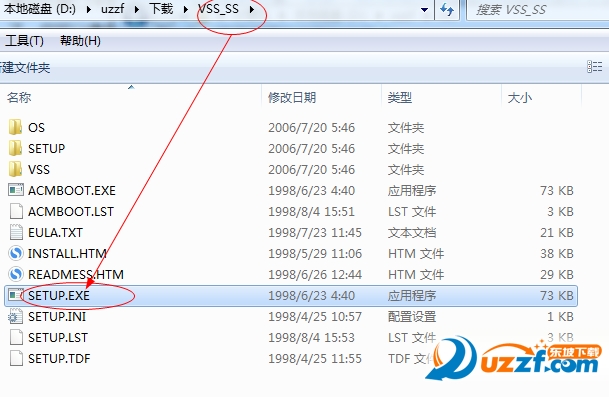Select the file name SETUP.LST
The height and width of the screenshot is (397, 609).
pos(58,337)
